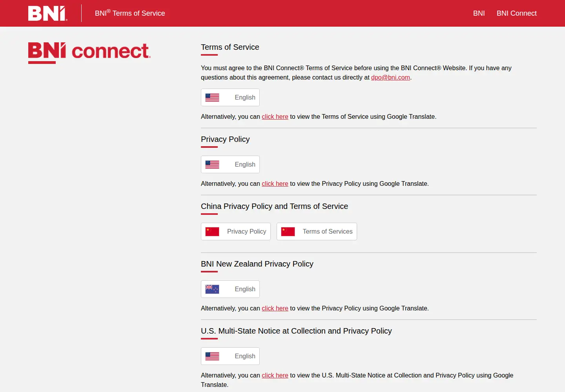Open the Terms of Service Google Translate link
The height and width of the screenshot is (392, 565).
[275, 117]
